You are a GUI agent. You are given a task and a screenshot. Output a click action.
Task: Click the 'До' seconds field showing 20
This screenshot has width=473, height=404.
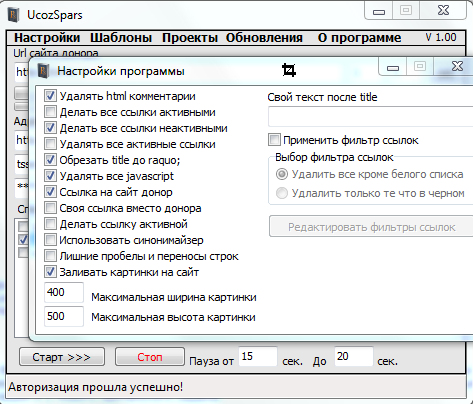click(354, 357)
